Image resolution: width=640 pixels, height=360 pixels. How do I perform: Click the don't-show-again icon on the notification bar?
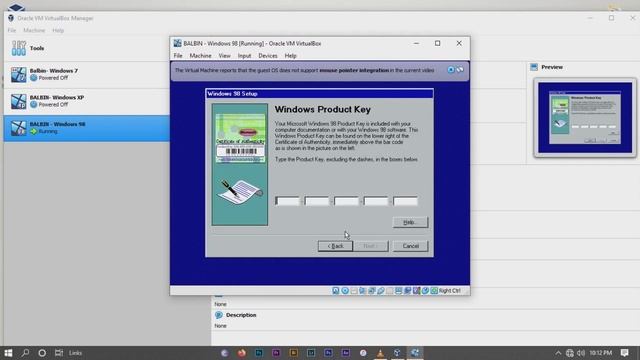point(460,70)
